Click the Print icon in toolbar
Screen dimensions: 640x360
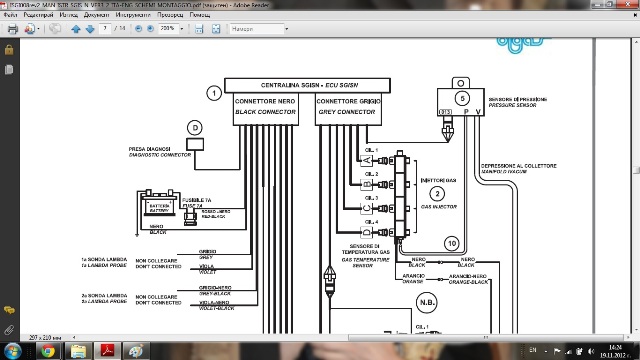pyautogui.click(x=13, y=29)
